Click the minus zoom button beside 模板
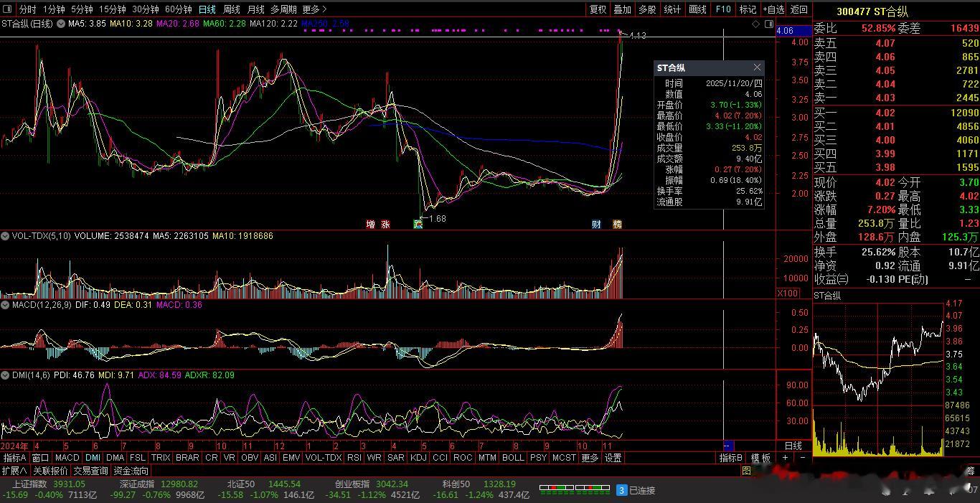The height and width of the screenshot is (503, 980). (802, 458)
